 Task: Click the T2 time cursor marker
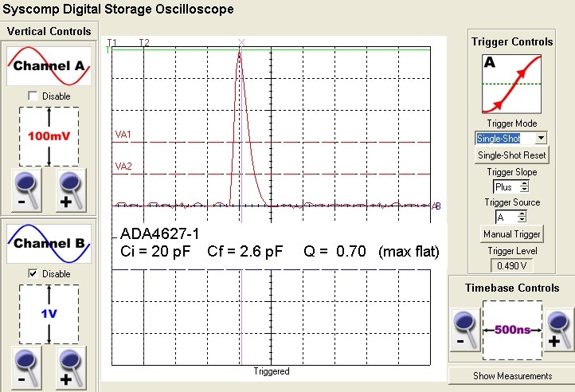click(x=143, y=43)
